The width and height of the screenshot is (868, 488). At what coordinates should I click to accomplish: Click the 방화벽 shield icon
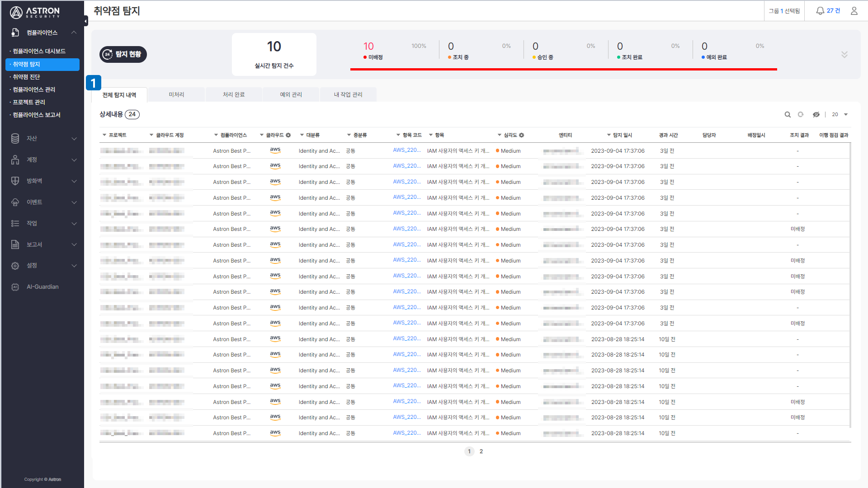tap(15, 181)
